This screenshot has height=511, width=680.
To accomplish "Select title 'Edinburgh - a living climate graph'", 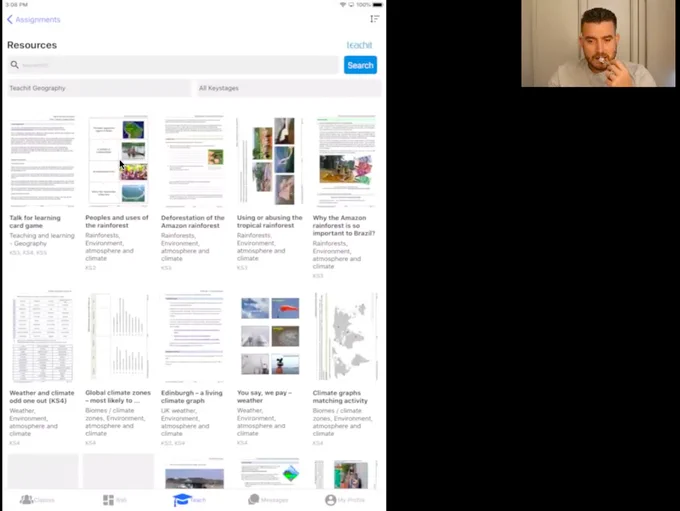I will 192,396.
